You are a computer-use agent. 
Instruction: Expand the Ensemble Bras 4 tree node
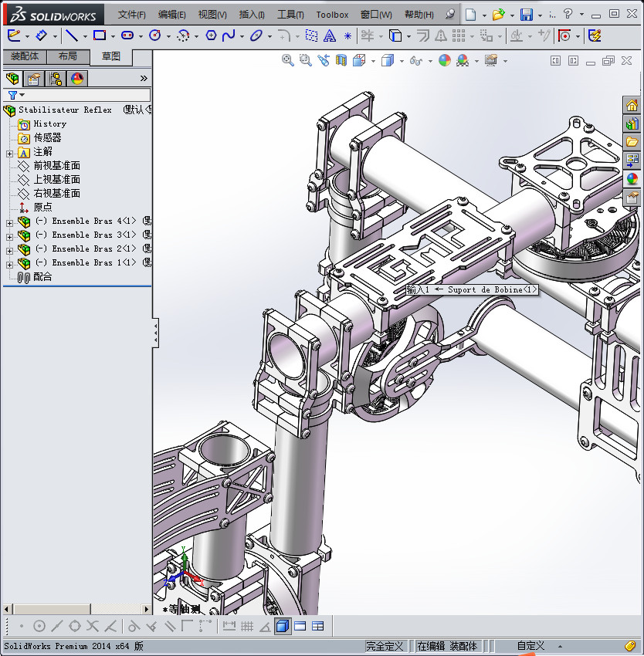tap(9, 222)
